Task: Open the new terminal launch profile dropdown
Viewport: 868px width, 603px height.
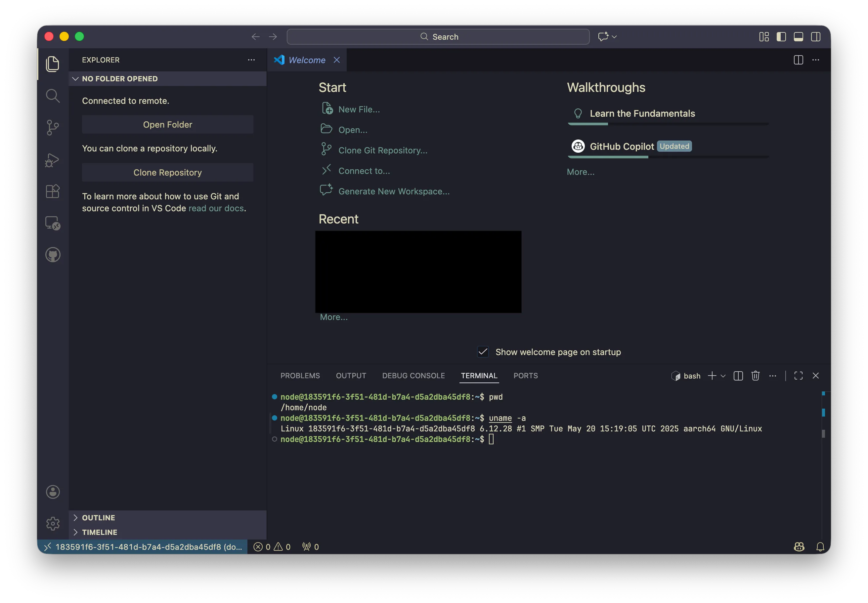Action: point(723,376)
